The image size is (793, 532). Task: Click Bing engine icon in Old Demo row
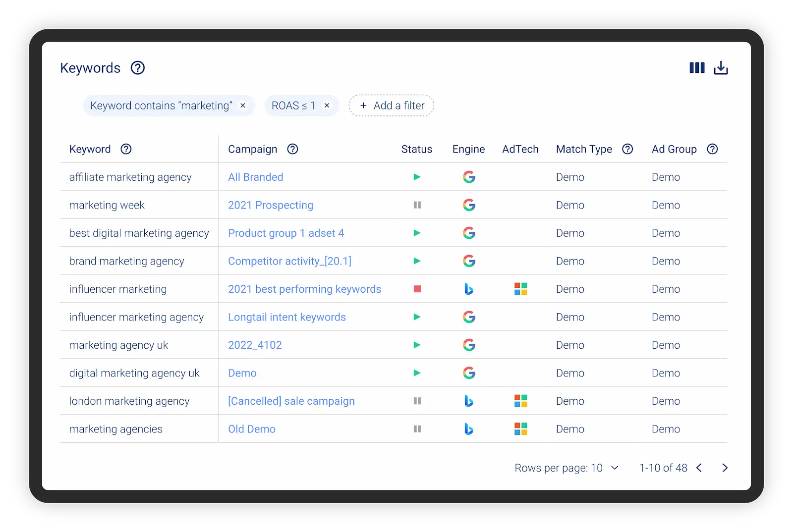pyautogui.click(x=469, y=429)
